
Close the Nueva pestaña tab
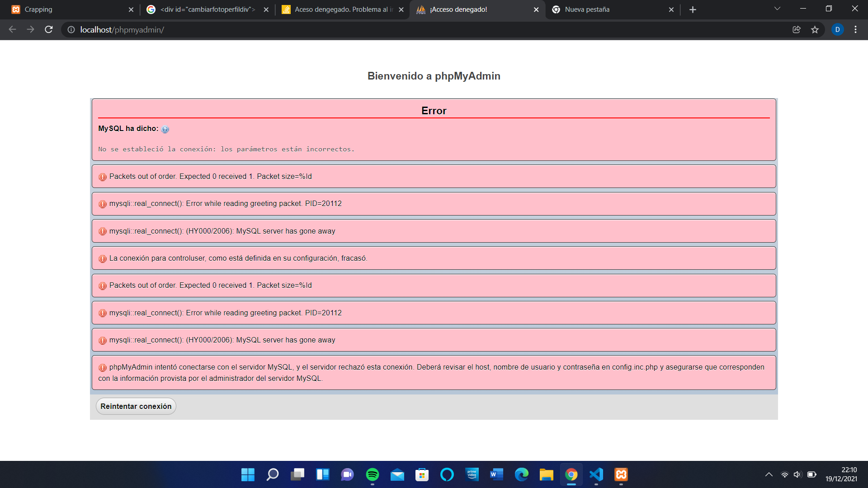coord(671,9)
